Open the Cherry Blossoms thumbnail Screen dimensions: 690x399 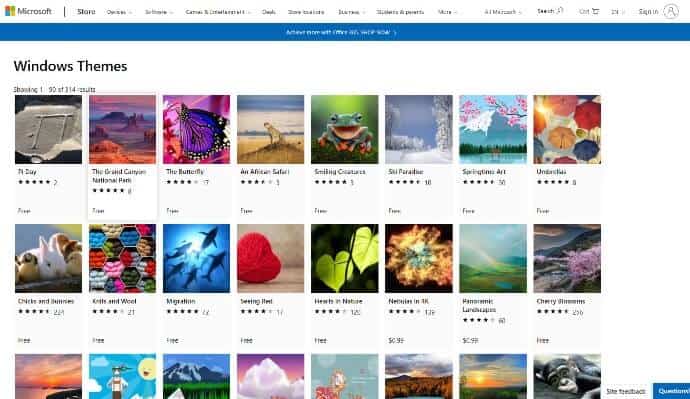[x=567, y=258]
